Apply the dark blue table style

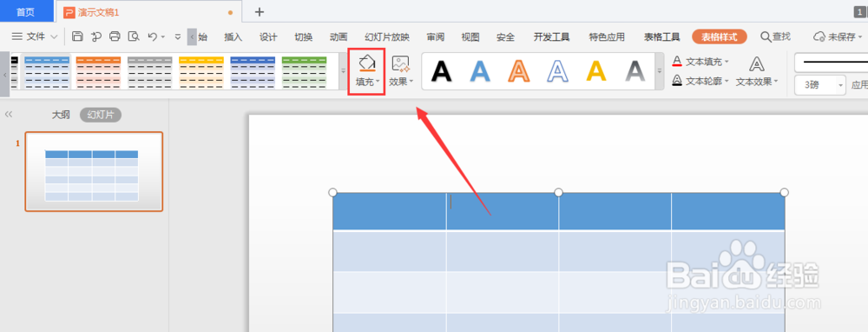(x=253, y=72)
